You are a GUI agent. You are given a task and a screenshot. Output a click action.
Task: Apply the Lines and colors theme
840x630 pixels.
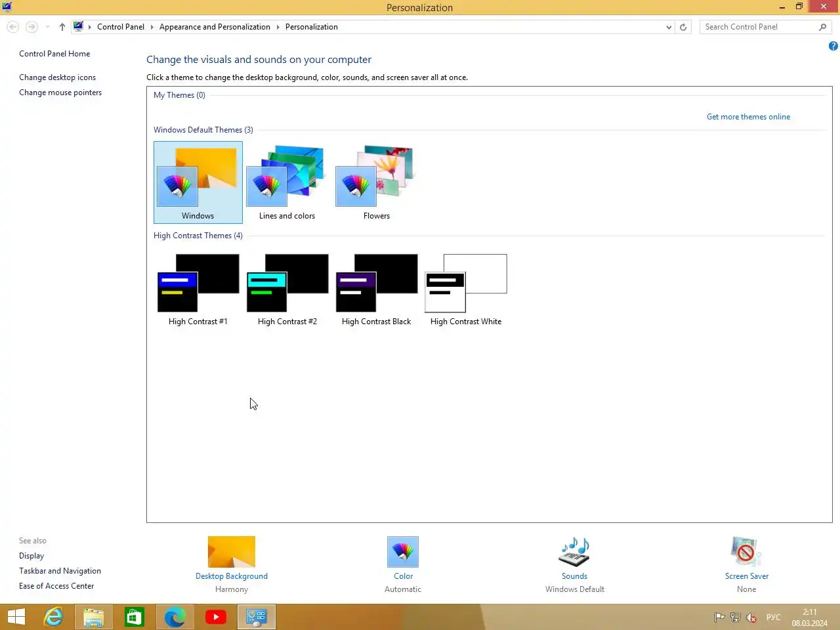pos(287,182)
